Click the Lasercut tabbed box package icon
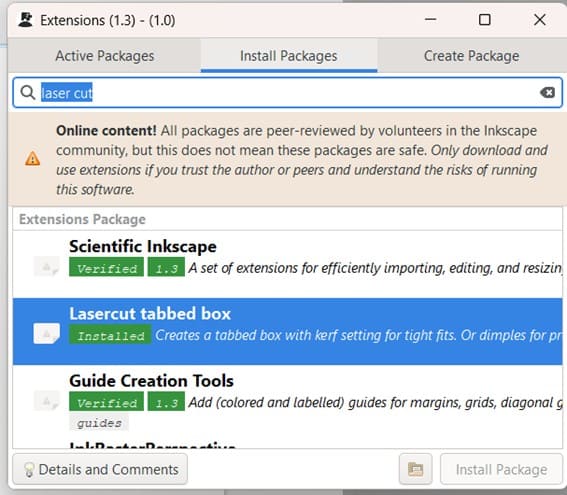567x495 pixels. click(46, 333)
